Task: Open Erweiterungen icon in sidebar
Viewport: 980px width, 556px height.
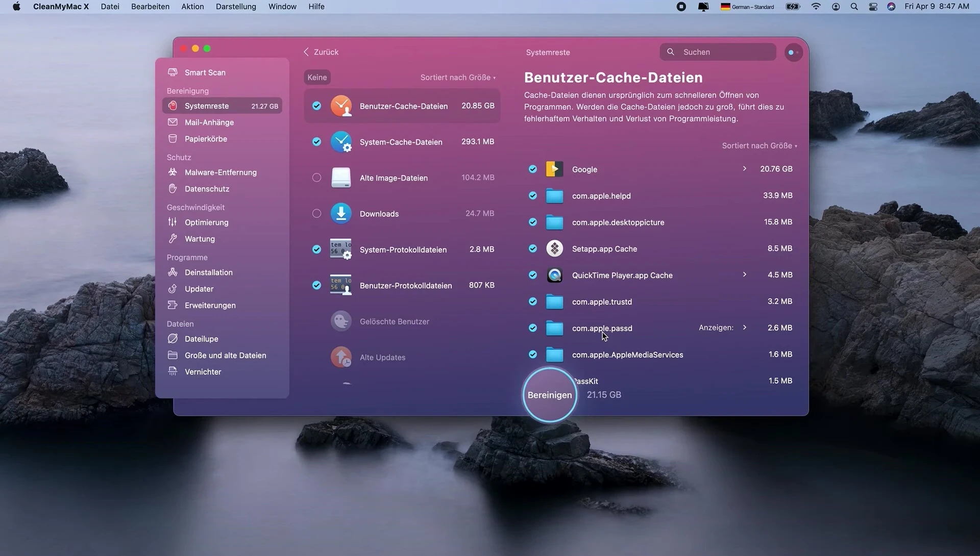Action: coord(173,305)
